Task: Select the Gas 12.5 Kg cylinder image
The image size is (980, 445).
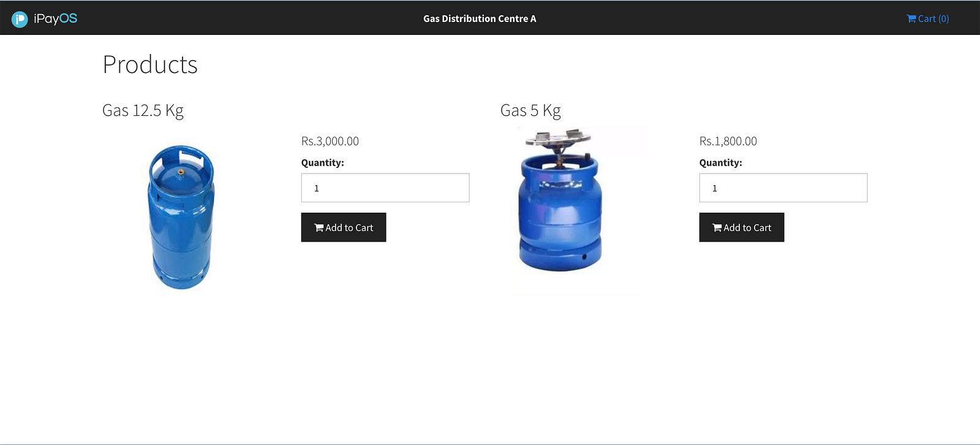Action: coord(181,217)
